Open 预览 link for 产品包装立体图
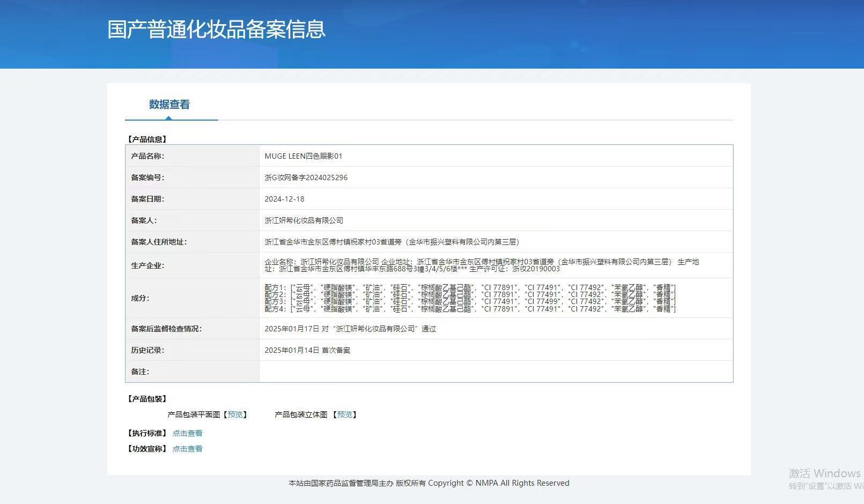This screenshot has width=864, height=504. pos(345,414)
